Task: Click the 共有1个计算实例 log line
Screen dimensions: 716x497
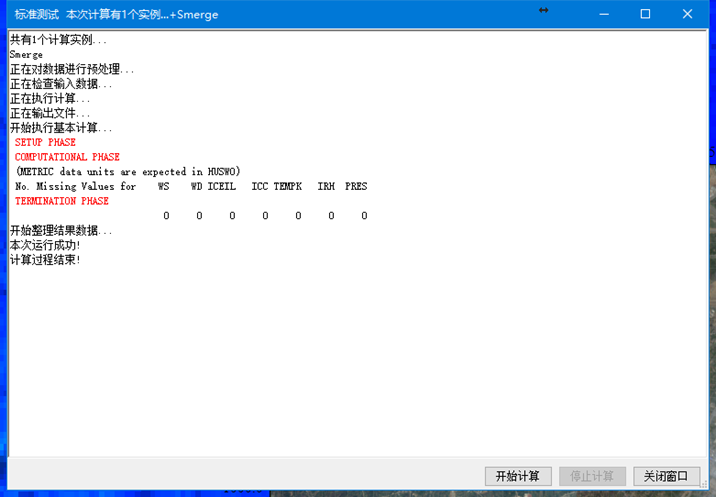Action: (x=58, y=40)
